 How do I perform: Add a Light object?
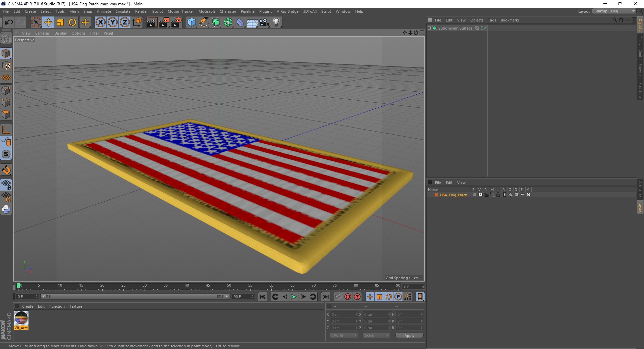(276, 22)
